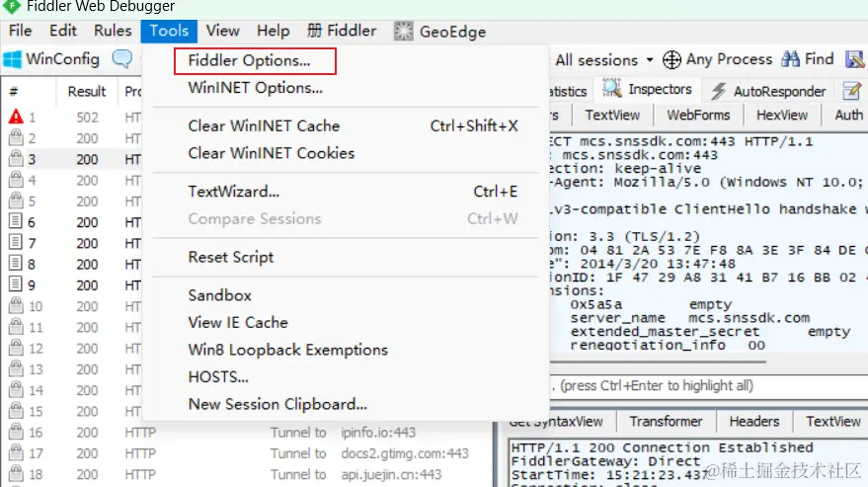Open the View menu

[x=223, y=31]
